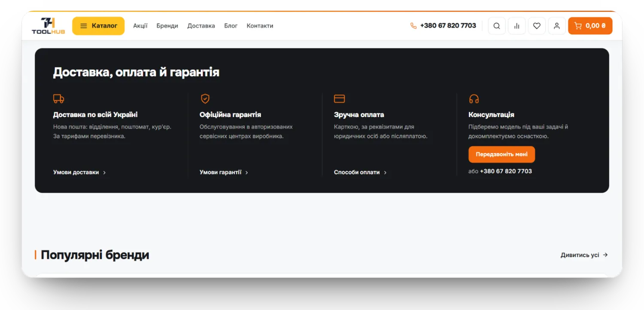Click the Доставка по всій Україні title

click(95, 115)
